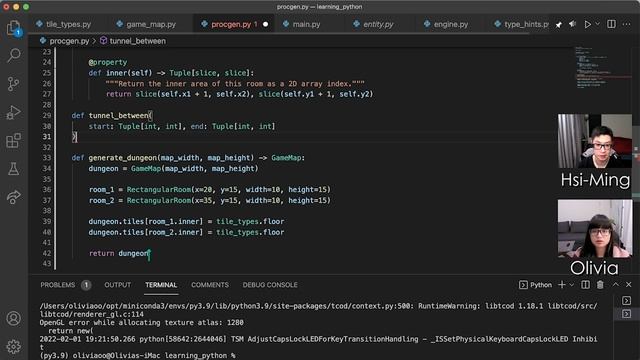The height and width of the screenshot is (360, 640).
Task: Select the procgen.py editor tab
Action: [x=231, y=24]
